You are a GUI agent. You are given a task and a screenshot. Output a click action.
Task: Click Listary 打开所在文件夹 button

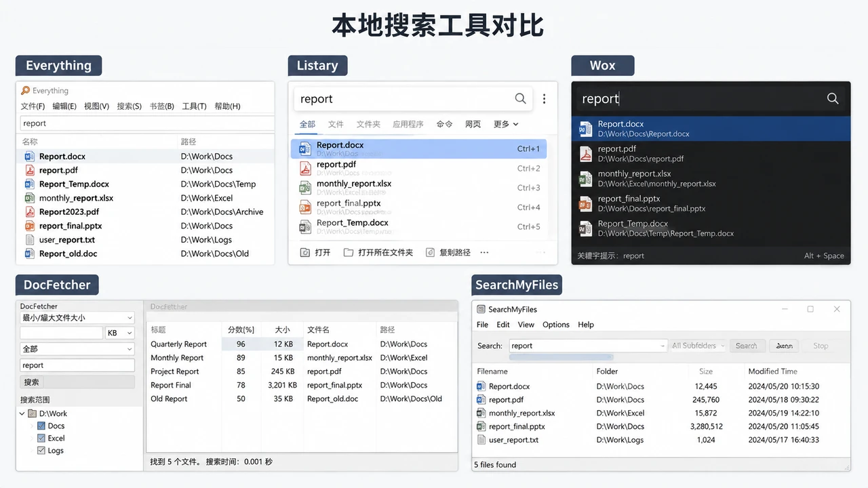378,252
